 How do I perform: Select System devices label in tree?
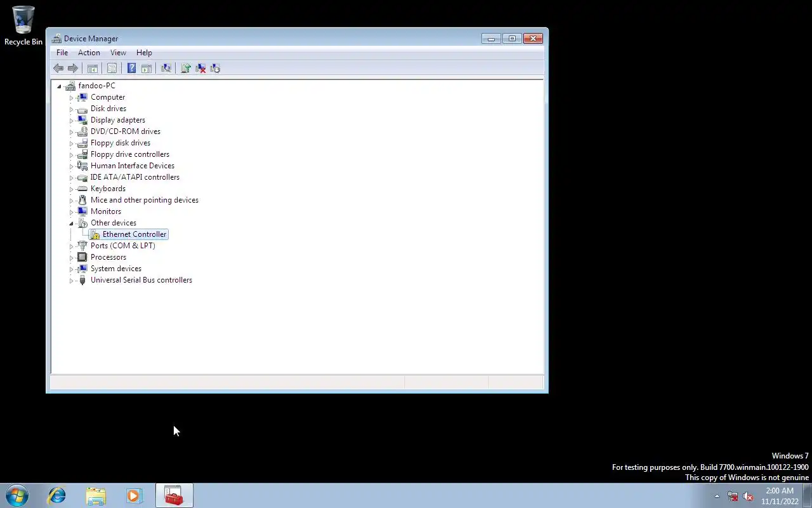tap(116, 269)
